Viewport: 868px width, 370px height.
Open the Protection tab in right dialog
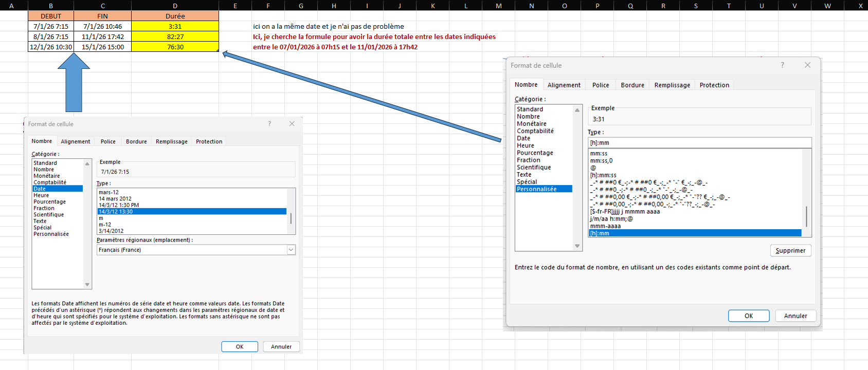714,85
